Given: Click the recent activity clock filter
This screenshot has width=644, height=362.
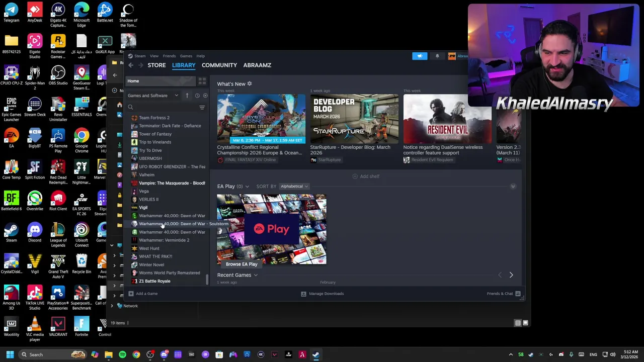Looking at the screenshot, I should coord(197,96).
